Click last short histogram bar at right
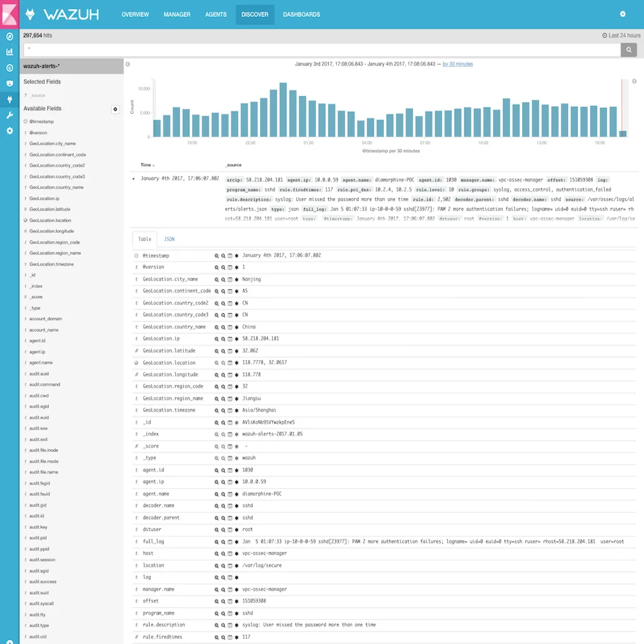644x644 pixels. pyautogui.click(x=623, y=134)
